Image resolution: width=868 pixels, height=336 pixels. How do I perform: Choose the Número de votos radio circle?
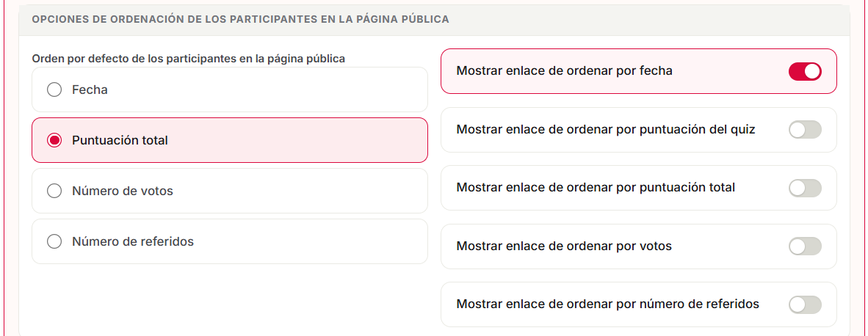54,191
